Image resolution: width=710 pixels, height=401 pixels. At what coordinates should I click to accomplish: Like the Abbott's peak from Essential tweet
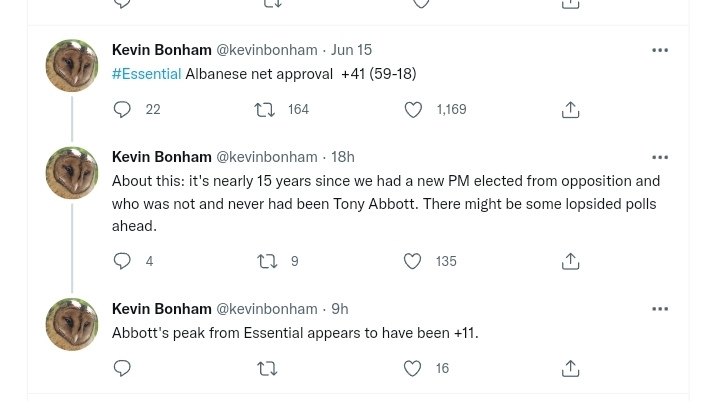[x=413, y=369]
